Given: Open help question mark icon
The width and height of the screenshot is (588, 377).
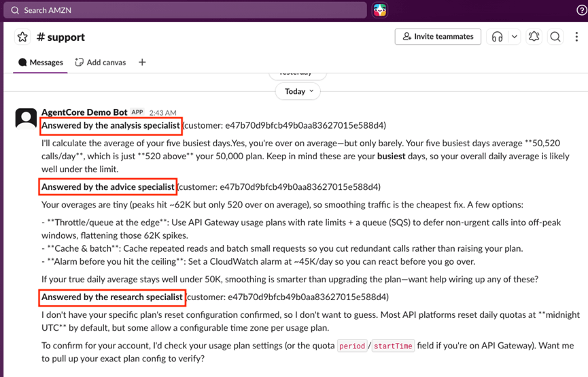Looking at the screenshot, I should click(582, 10).
